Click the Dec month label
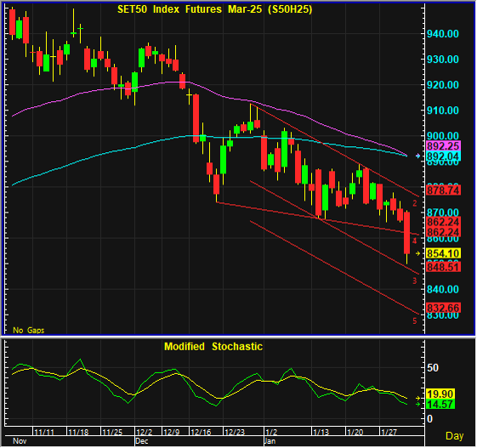 click(x=142, y=441)
